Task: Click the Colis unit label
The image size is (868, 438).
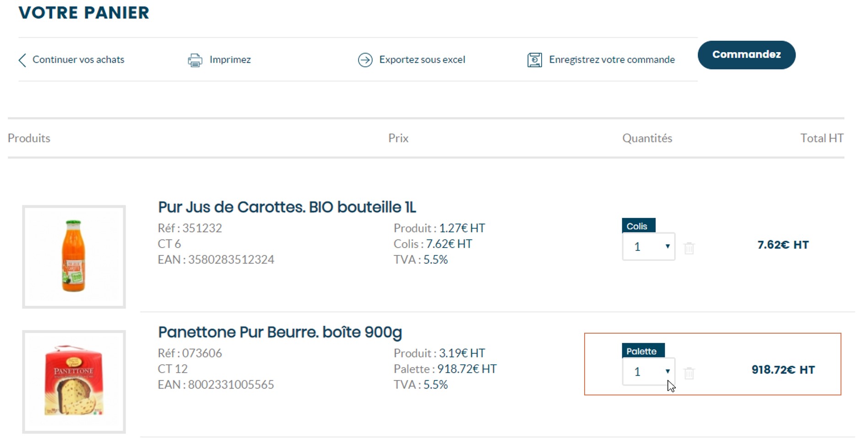Action: coord(637,226)
